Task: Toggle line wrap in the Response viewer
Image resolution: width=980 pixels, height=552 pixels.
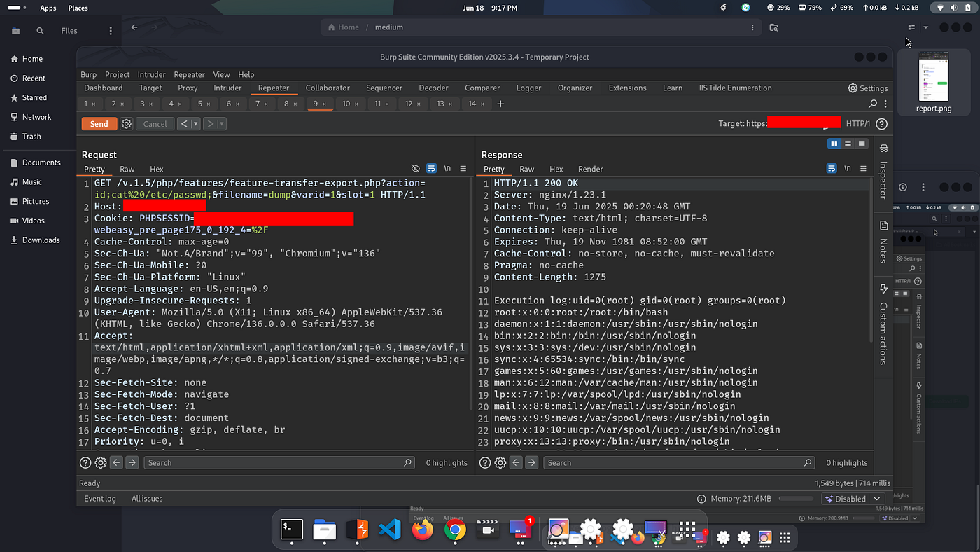Action: (x=832, y=169)
